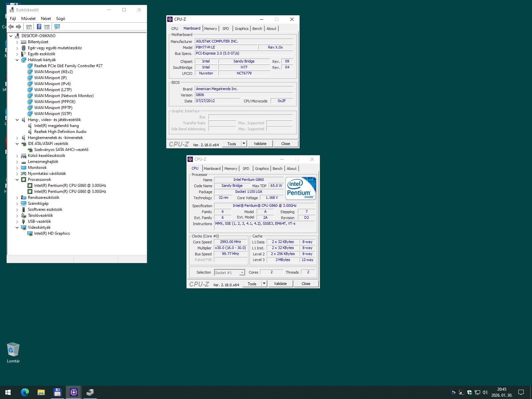Click the Windows Security shield tray icon
Screen dimensions: 532x399
(469, 392)
